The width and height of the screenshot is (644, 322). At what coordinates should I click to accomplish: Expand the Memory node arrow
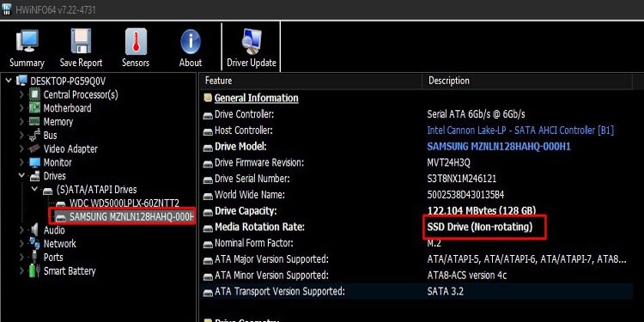21,122
